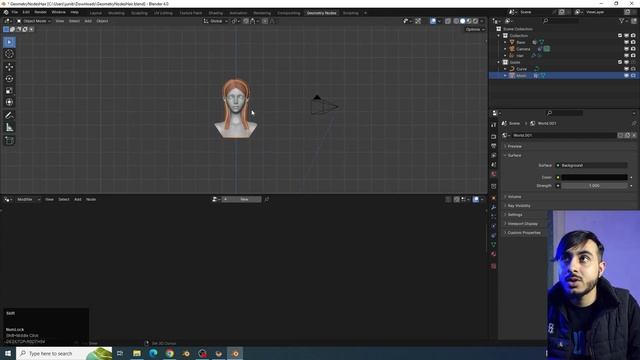
Task: Exclude the Collection checkbox in outliner
Action: click(620, 36)
